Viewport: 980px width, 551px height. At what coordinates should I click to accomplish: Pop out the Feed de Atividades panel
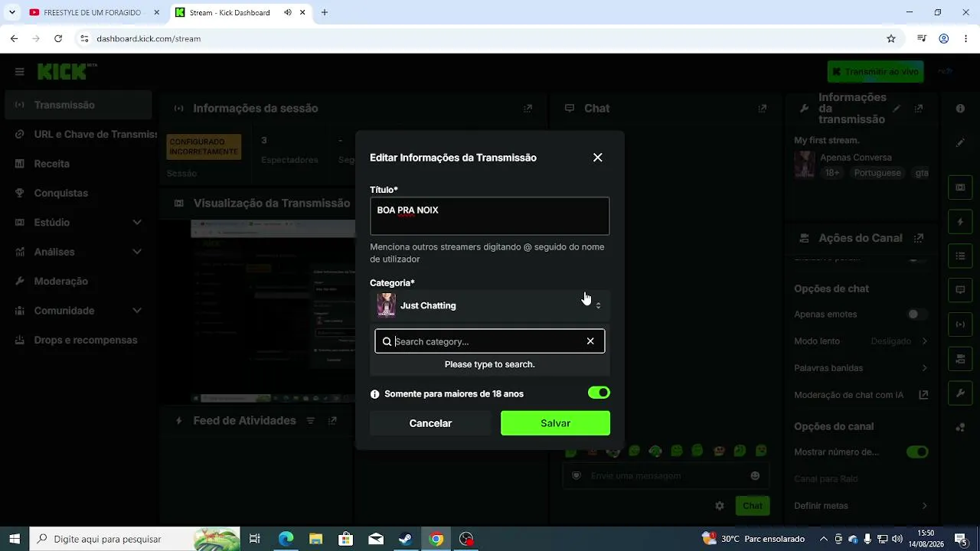pos(332,421)
